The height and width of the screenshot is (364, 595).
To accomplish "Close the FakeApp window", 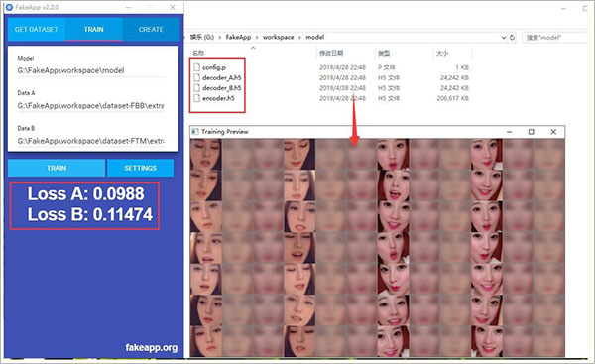I will (173, 7).
